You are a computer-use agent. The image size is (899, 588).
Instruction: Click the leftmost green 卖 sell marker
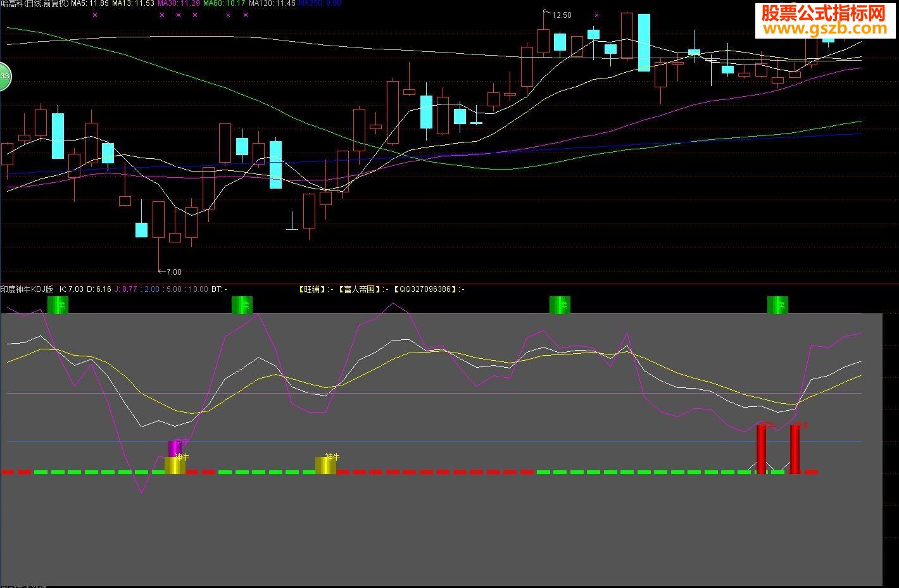tap(58, 305)
